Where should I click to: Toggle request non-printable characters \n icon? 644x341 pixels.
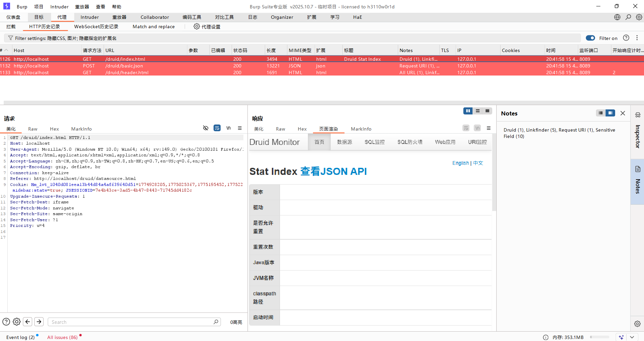[x=229, y=128]
